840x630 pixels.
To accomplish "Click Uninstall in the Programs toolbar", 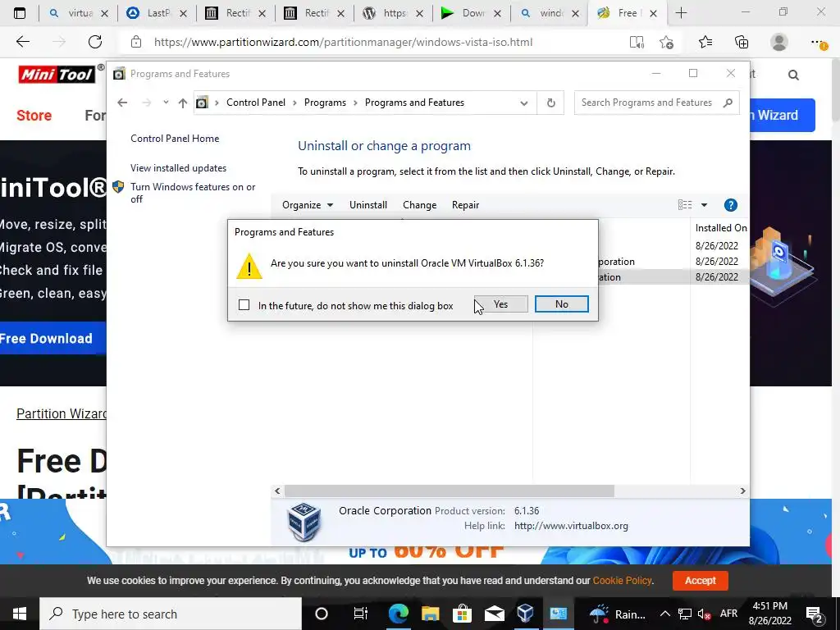I will click(368, 205).
